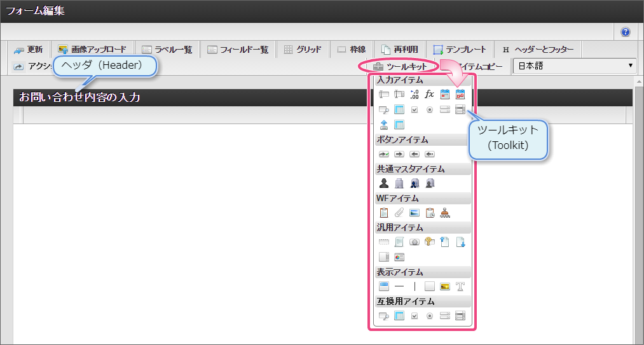Screen dimensions: 644x345
Task: Toggle the グリッド toolbar option
Action: click(303, 50)
